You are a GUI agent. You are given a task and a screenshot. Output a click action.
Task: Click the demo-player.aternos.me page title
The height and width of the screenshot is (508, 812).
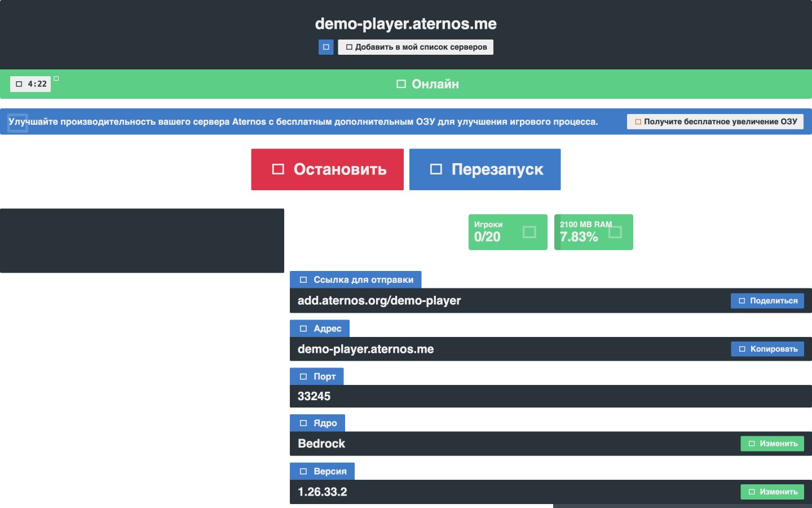pos(406,24)
